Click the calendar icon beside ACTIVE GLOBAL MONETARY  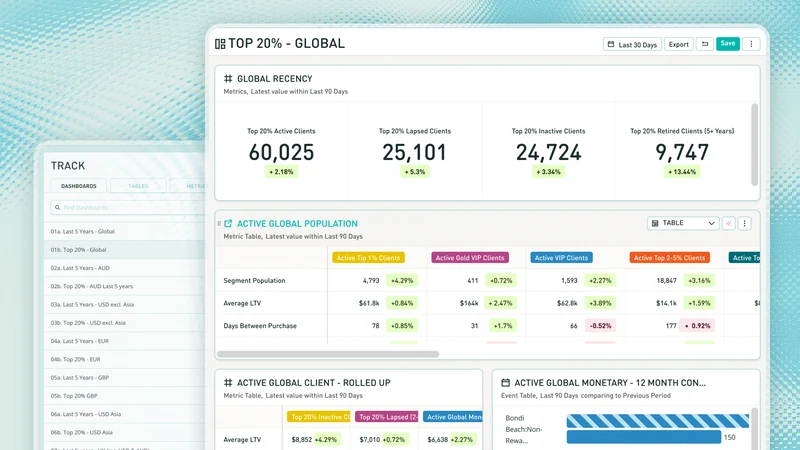point(506,383)
